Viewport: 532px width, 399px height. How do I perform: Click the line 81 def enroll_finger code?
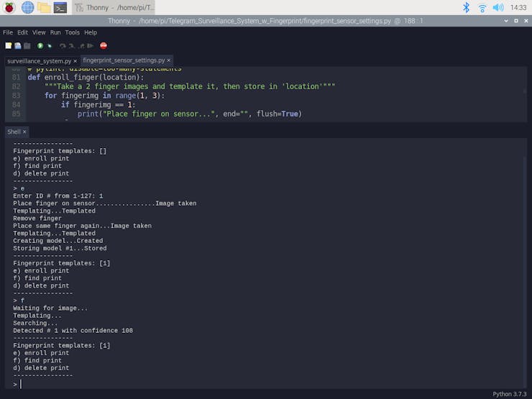(x=86, y=77)
